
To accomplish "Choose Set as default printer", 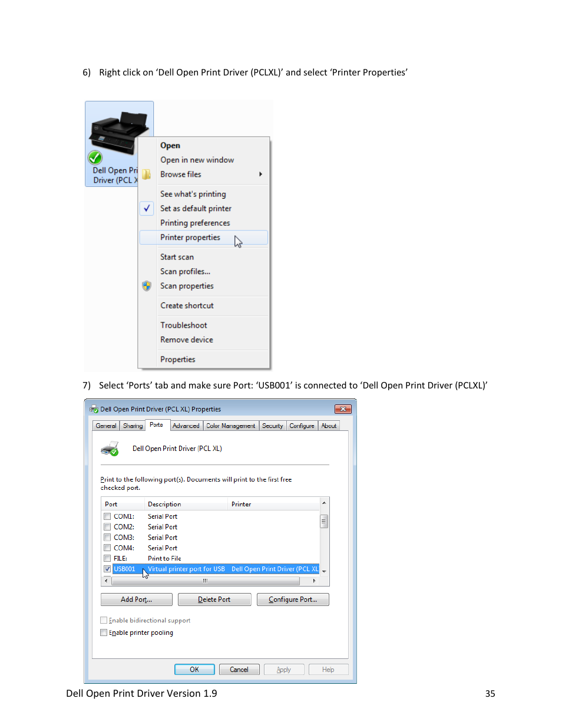I will coord(196,208).
